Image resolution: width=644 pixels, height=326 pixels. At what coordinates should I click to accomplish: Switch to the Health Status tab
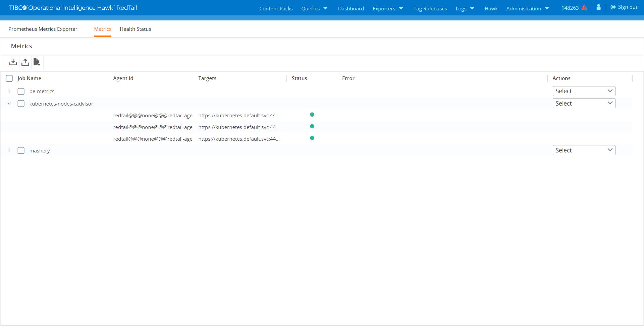coord(135,29)
